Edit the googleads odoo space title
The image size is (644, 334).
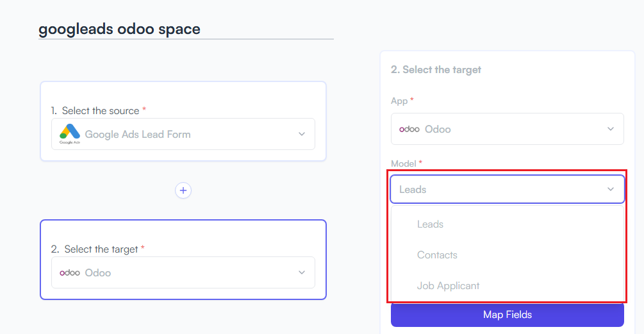(x=120, y=29)
